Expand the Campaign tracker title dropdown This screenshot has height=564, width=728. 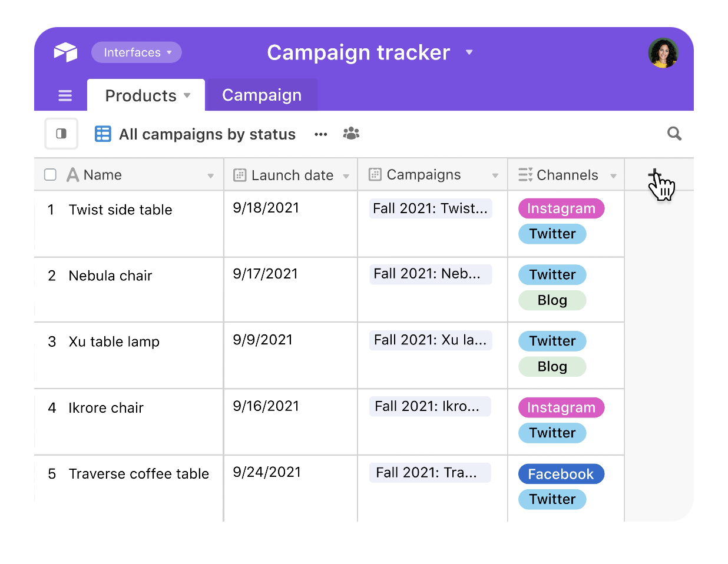(469, 52)
